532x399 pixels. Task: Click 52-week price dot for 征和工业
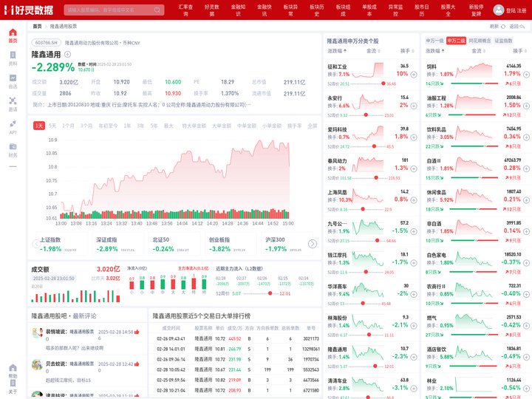coord(383,83)
